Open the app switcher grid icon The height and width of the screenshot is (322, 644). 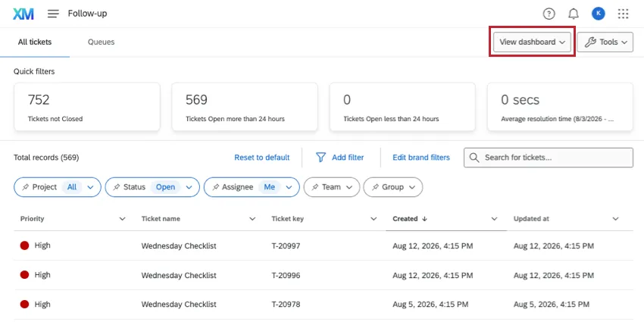623,14
